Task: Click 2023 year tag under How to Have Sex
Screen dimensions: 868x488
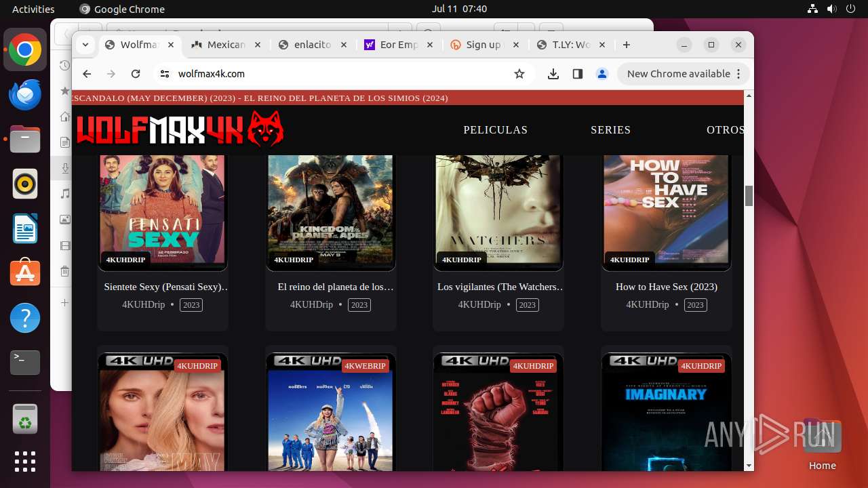Action: (695, 305)
